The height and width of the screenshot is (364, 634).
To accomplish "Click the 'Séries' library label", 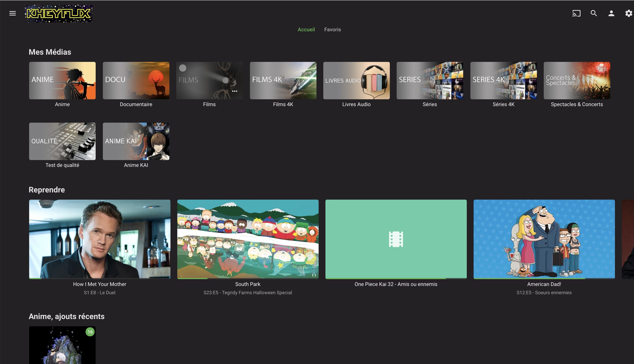I will (430, 104).
